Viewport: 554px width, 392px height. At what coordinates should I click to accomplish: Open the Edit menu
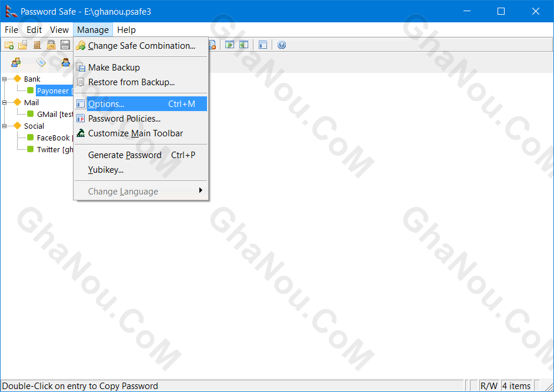34,30
